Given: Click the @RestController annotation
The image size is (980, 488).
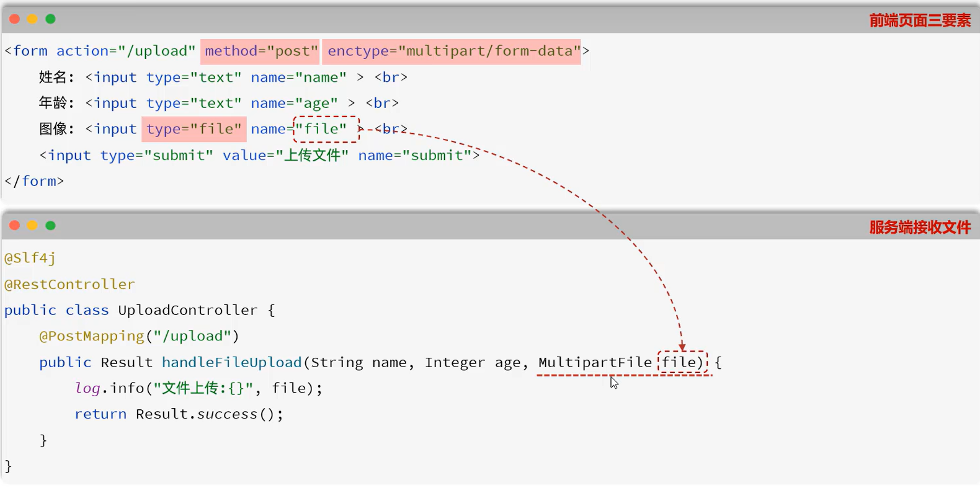Looking at the screenshot, I should click(x=69, y=285).
